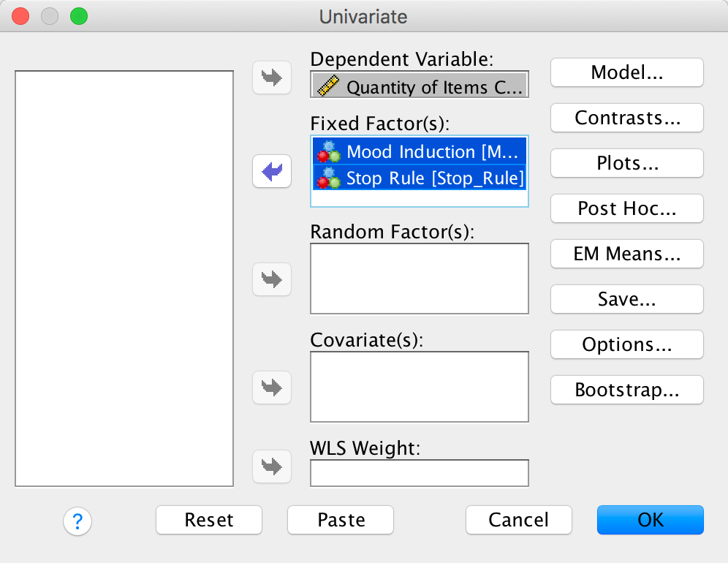Viewport: 728px width, 563px height.
Task: Click the blue arrow beside Fixed Factor(s)
Action: (x=272, y=172)
